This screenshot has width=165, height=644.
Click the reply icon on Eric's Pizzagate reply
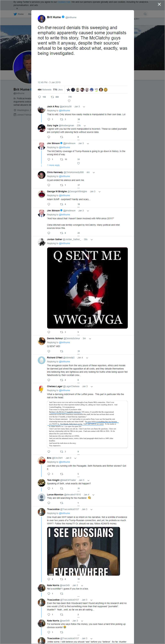tap(49, 474)
